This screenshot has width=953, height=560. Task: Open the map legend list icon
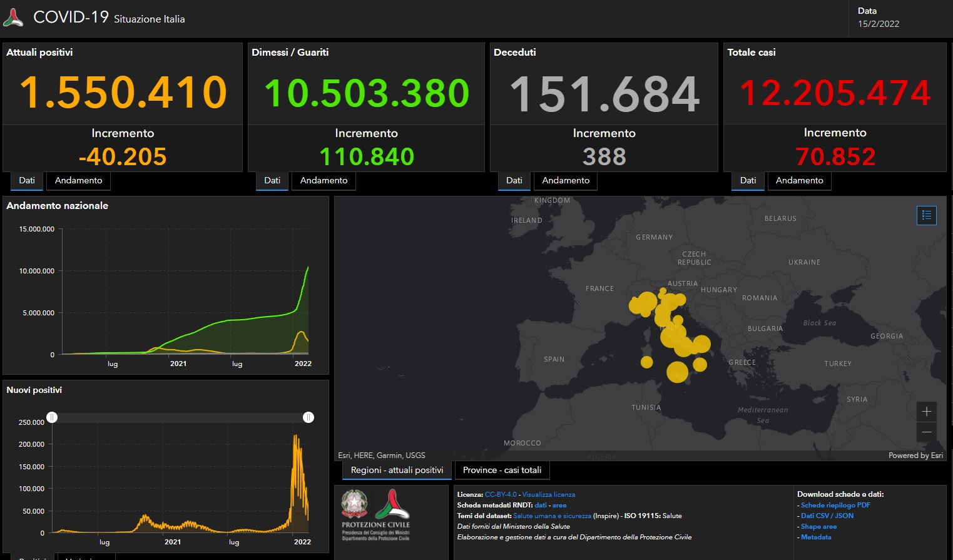tap(926, 215)
